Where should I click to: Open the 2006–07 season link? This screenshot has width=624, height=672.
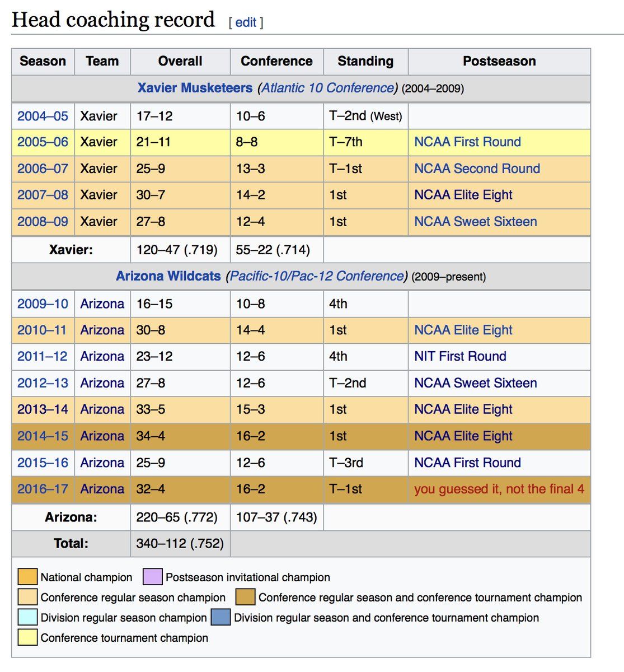tap(43, 169)
